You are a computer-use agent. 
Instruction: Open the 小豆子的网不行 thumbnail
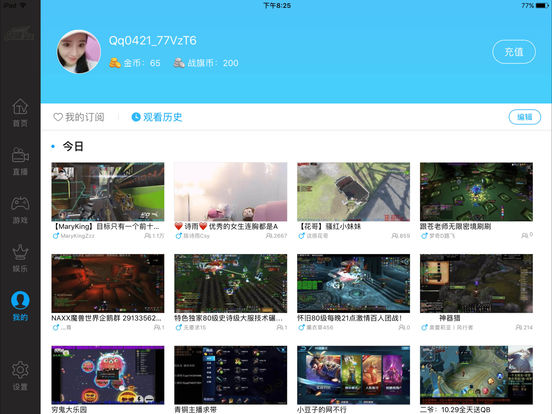[x=353, y=375]
